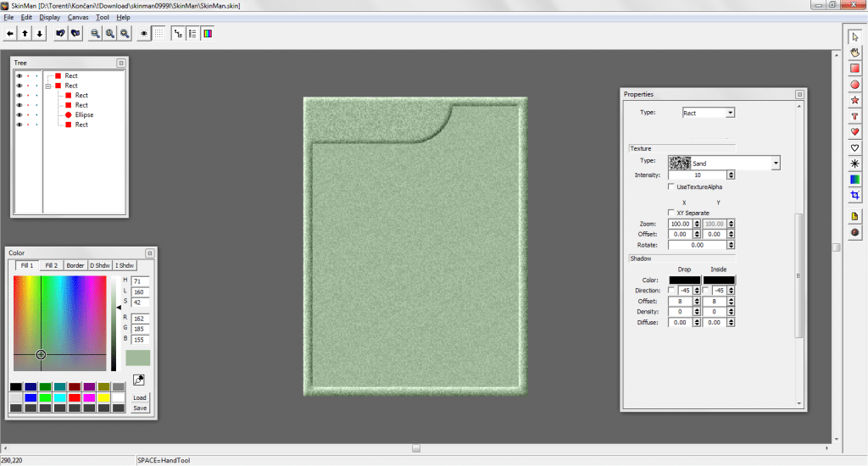868x466 pixels.
Task: Select the text T tool
Action: [855, 116]
